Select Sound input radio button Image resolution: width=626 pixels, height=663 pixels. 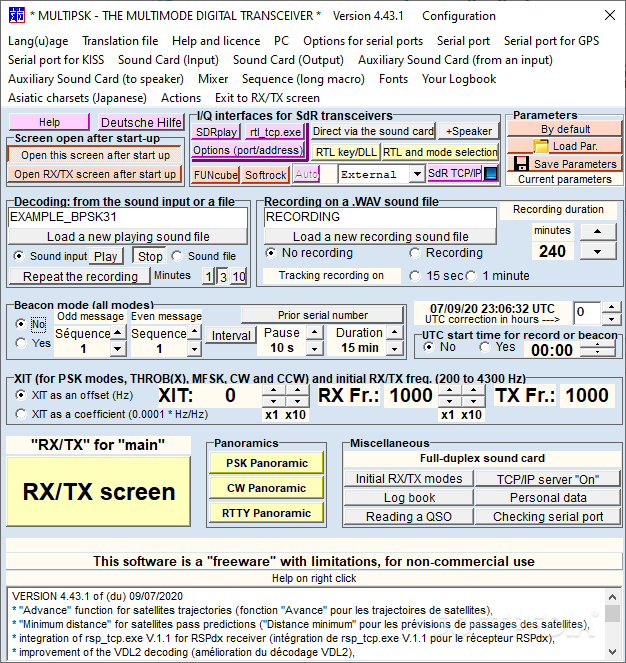coord(19,256)
